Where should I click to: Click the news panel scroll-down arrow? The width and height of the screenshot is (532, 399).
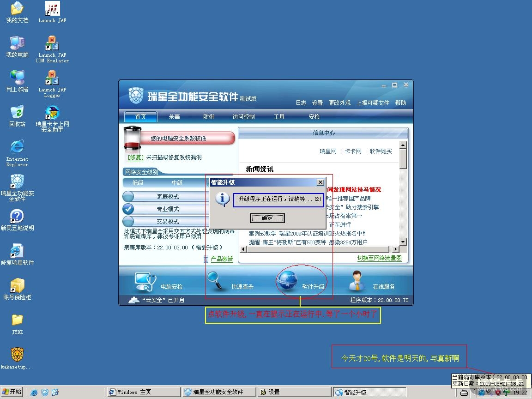pyautogui.click(x=403, y=242)
